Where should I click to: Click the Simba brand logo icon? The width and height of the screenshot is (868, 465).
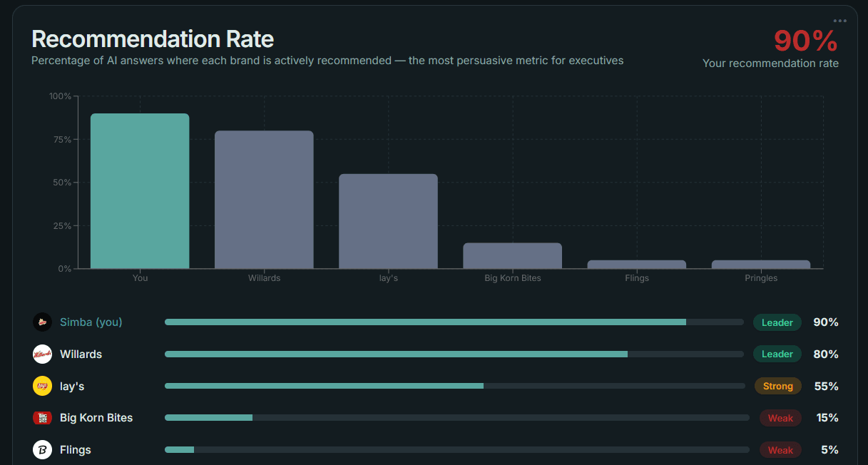42,322
